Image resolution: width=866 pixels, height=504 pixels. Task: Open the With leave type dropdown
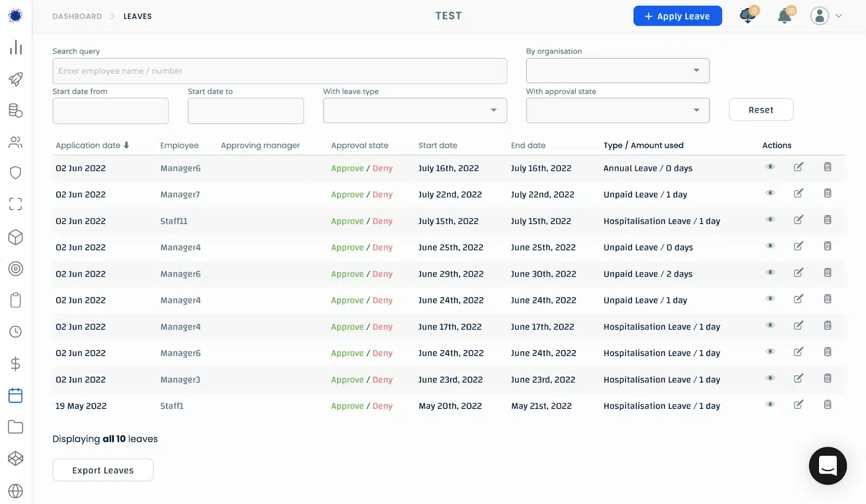[x=415, y=110]
